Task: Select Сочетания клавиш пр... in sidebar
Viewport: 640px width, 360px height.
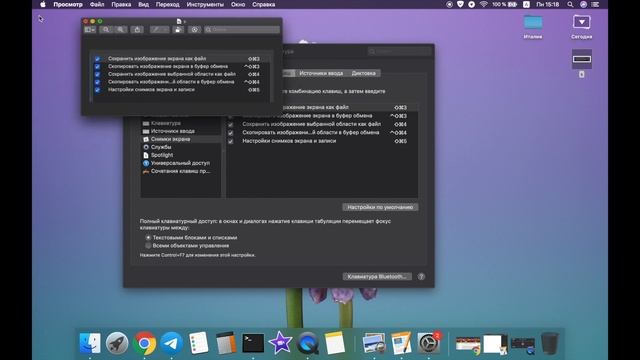Action: [181, 171]
